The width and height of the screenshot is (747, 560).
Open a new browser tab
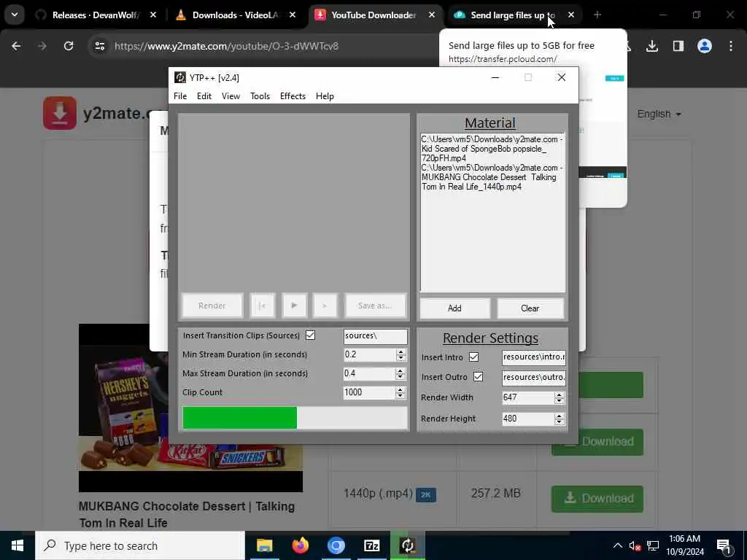tap(597, 15)
